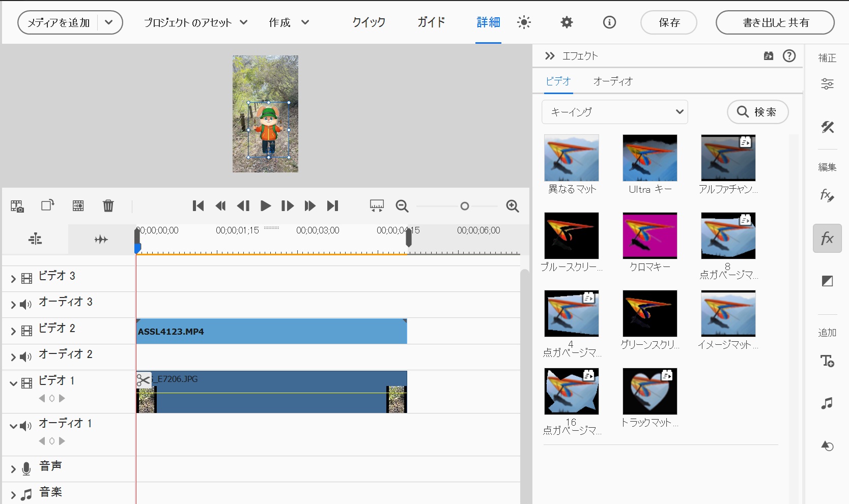The image size is (849, 504).
Task: Toggle the audio waveform view button
Action: [101, 239]
